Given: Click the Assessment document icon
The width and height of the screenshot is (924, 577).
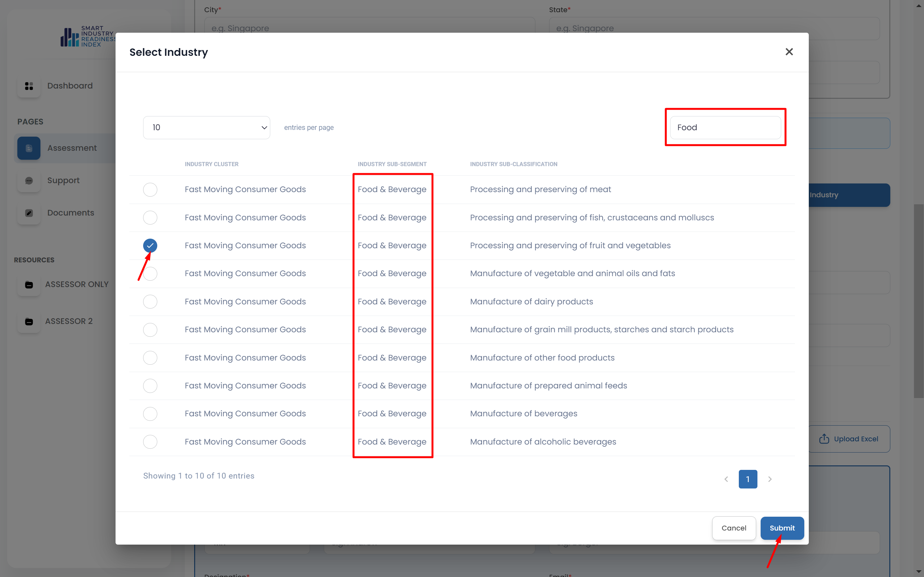Looking at the screenshot, I should (29, 148).
